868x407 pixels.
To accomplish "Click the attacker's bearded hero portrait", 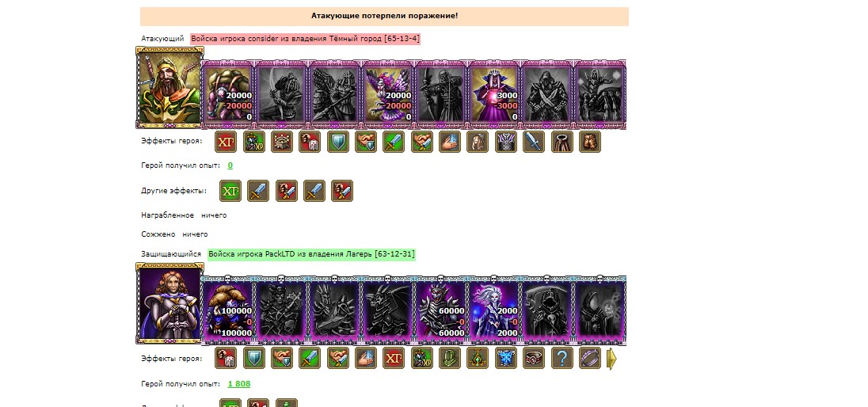I will (x=170, y=87).
